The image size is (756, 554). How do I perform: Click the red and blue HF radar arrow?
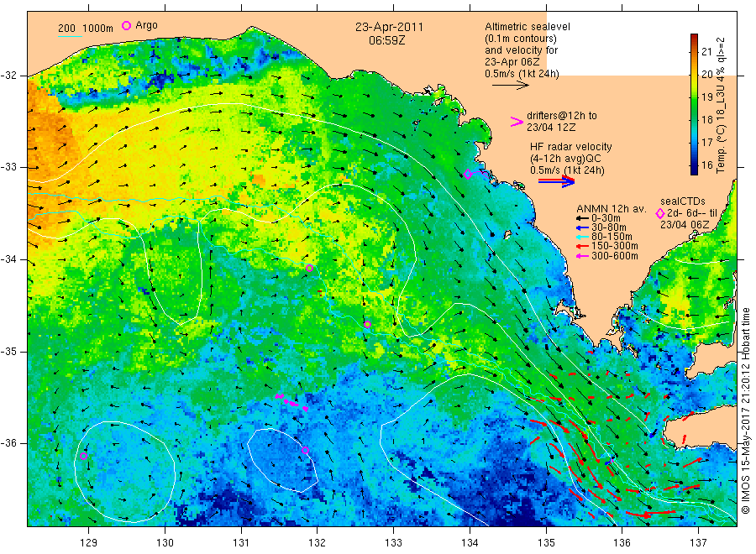tap(556, 181)
